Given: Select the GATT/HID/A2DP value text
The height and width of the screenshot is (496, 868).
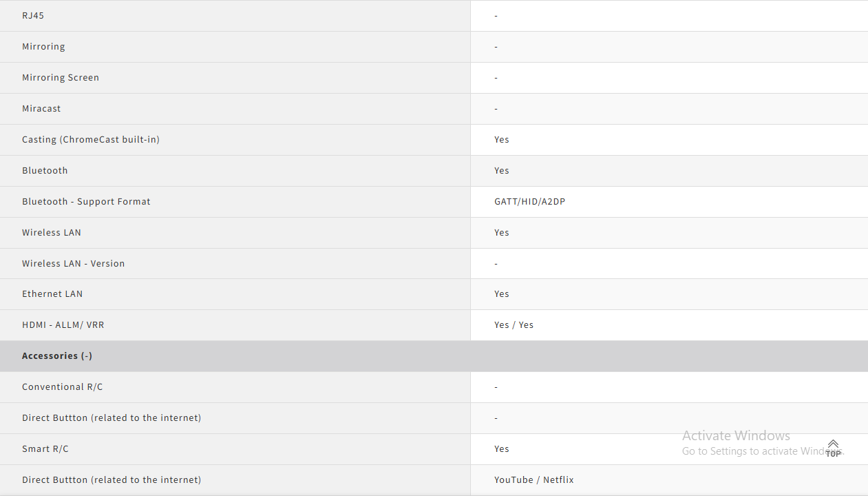Looking at the screenshot, I should (530, 202).
